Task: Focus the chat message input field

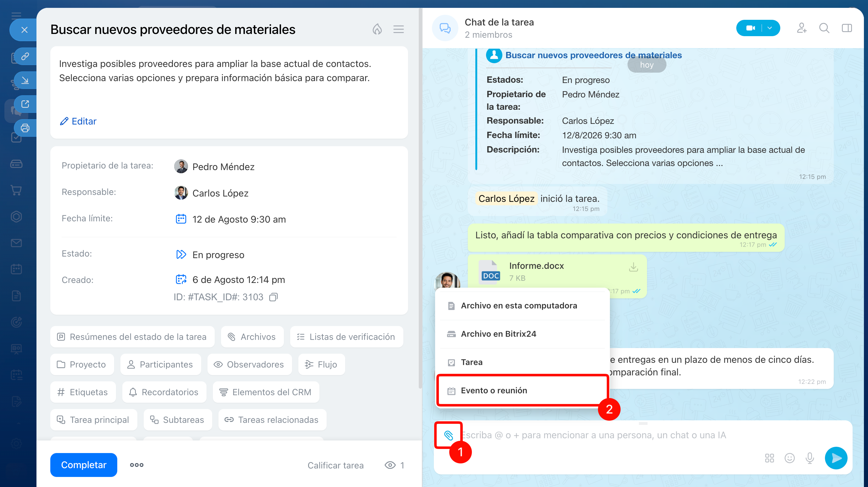Action: (x=644, y=435)
